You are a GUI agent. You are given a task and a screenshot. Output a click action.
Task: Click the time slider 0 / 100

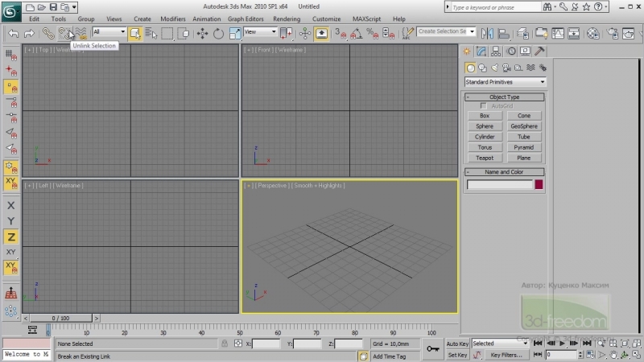click(x=61, y=318)
